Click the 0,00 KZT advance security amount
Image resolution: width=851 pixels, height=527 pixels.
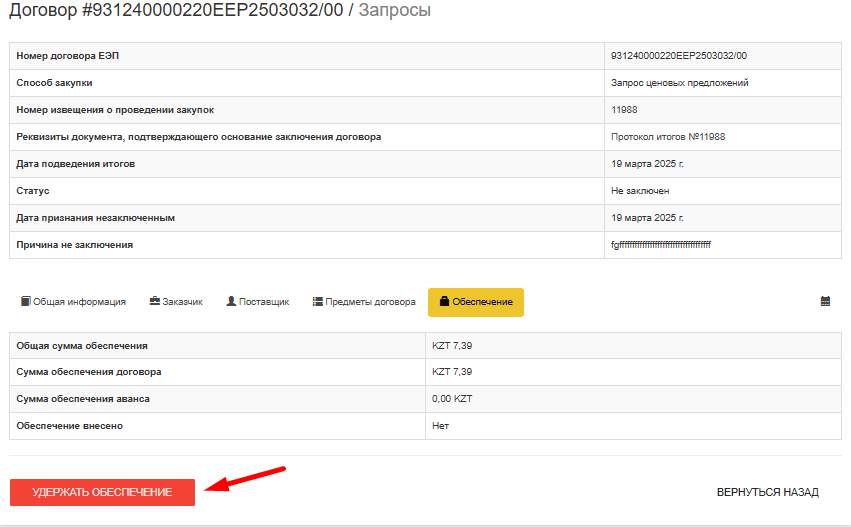(x=452, y=399)
